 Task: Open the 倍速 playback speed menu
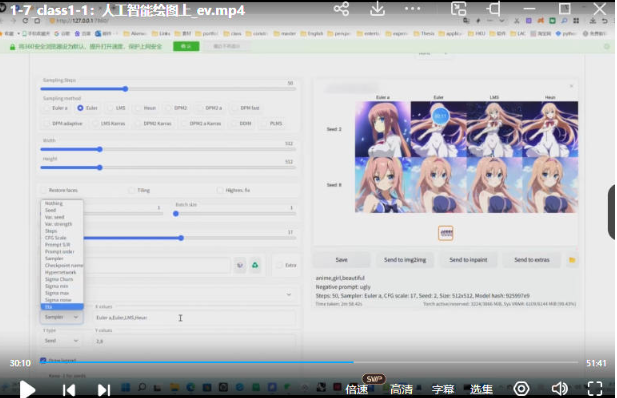click(357, 389)
